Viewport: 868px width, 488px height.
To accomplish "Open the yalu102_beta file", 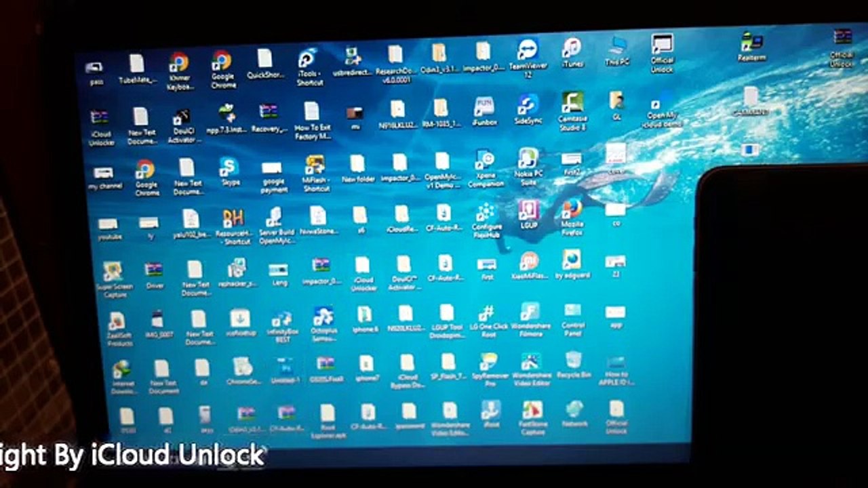I will (190, 225).
